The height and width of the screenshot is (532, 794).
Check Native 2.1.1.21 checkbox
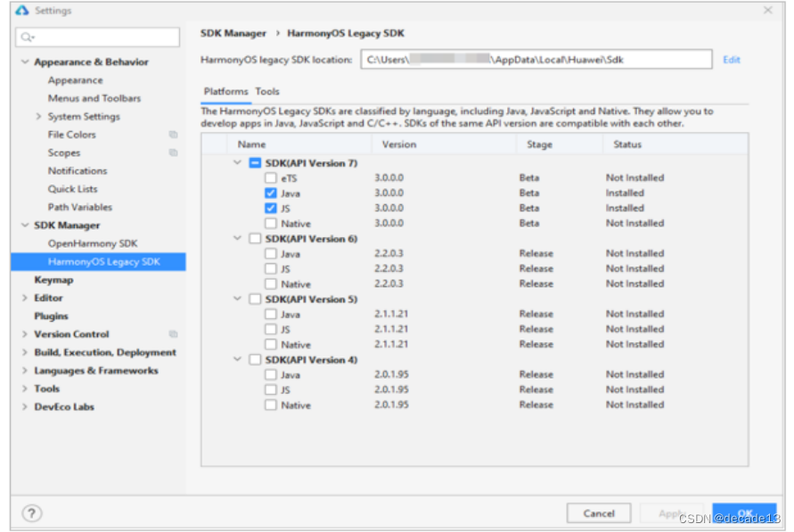tap(271, 345)
